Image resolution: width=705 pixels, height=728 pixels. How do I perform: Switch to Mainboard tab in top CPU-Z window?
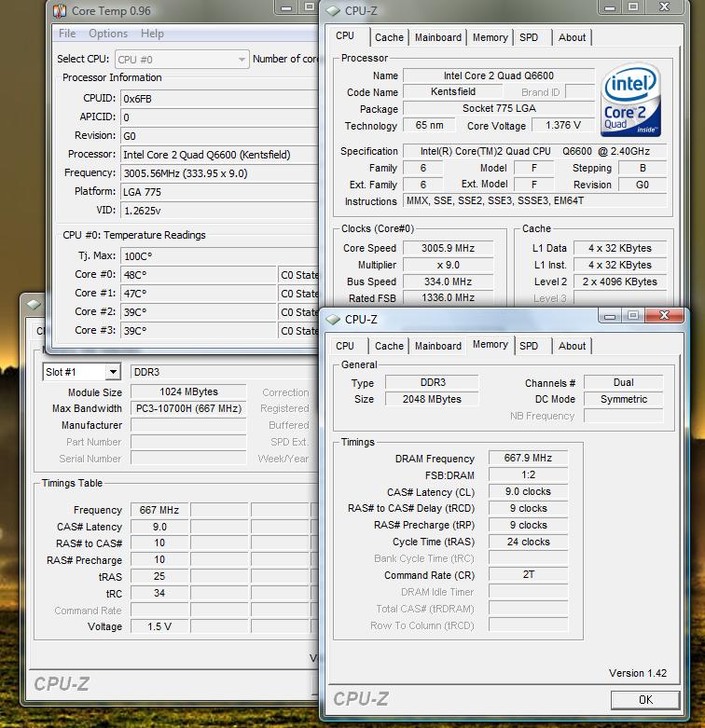click(438, 37)
